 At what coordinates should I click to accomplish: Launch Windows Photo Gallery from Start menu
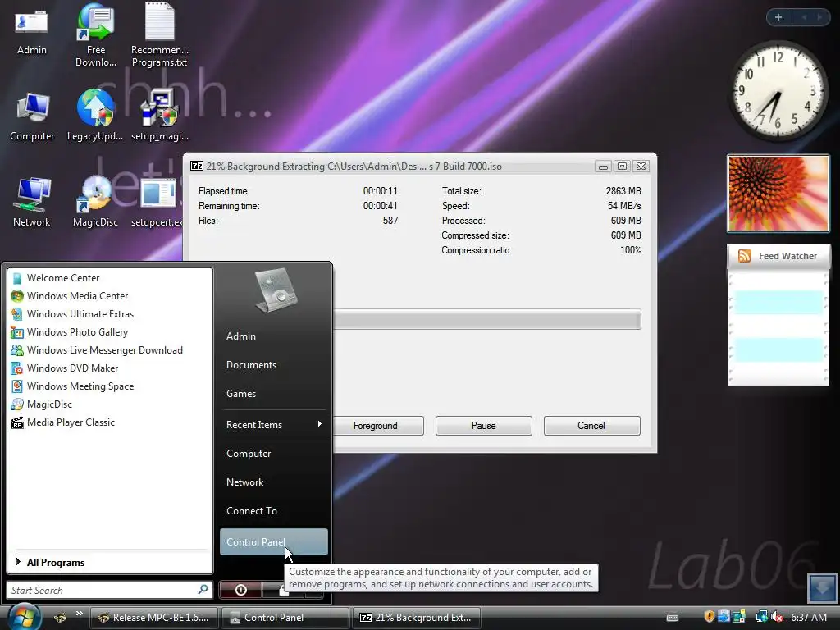click(110, 332)
